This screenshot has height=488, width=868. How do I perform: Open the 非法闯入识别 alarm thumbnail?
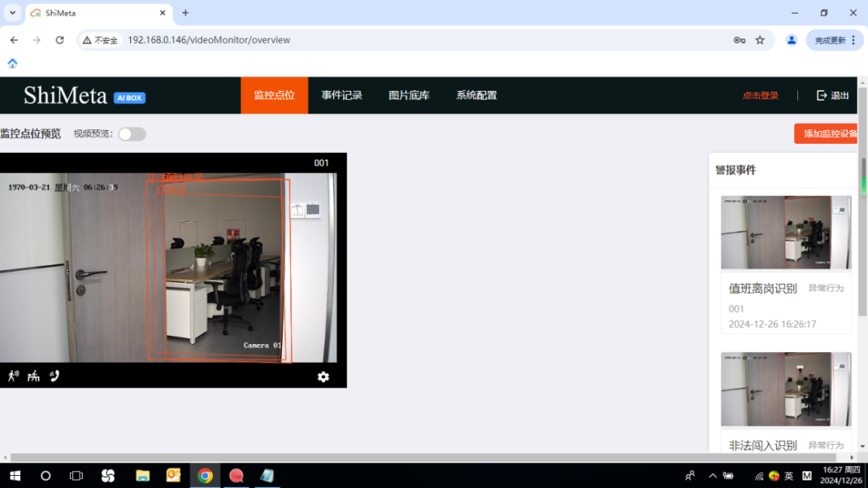785,389
